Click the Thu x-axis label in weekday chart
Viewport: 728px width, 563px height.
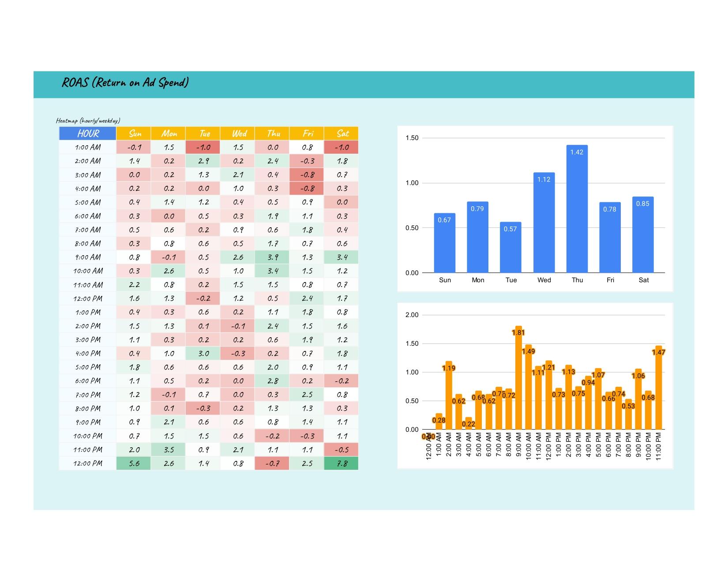pos(577,280)
